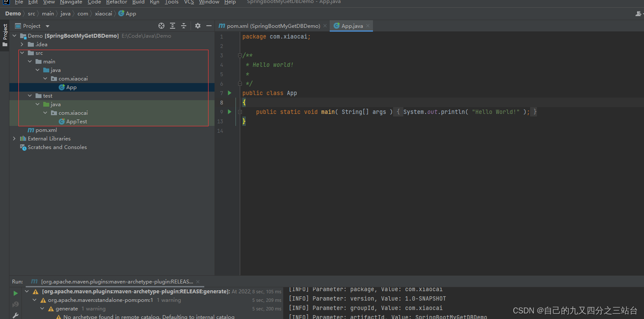
Task: Open Project panel gear settings
Action: pos(197,26)
